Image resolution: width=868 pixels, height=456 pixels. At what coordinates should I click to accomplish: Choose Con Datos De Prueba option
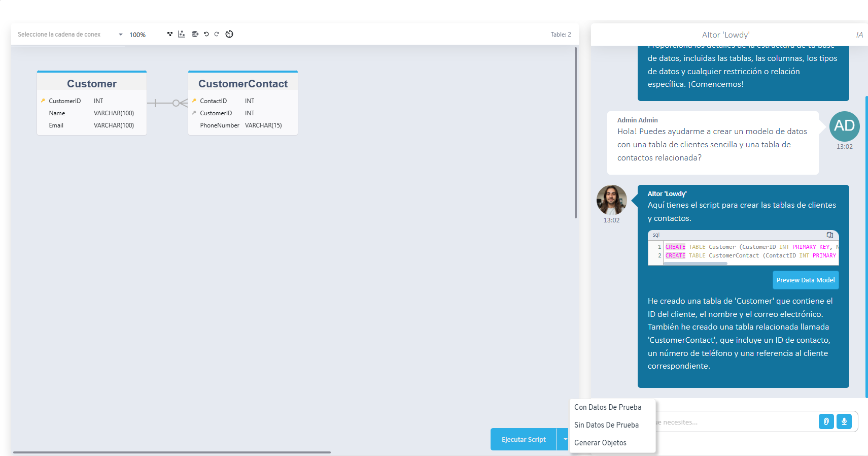click(612, 407)
